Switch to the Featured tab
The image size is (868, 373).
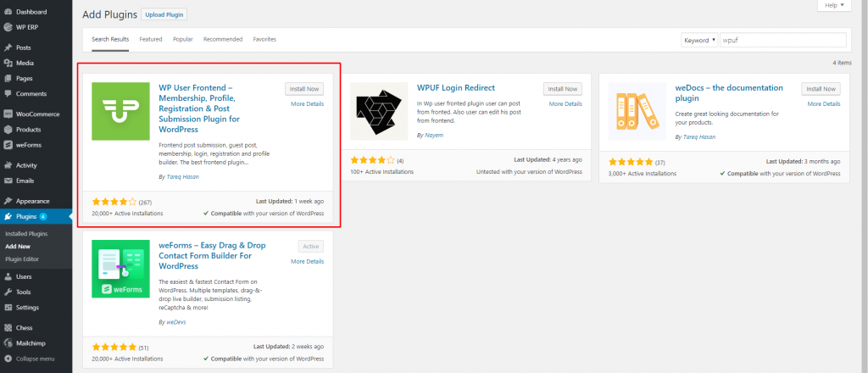tap(151, 39)
